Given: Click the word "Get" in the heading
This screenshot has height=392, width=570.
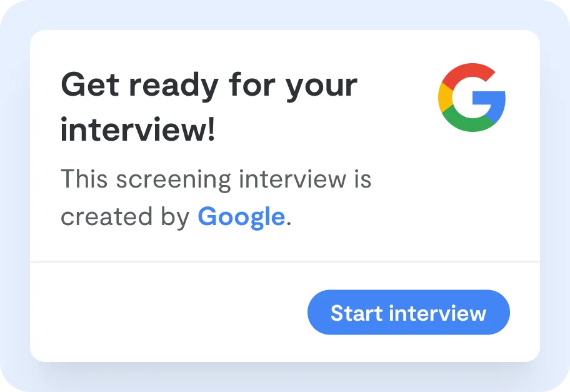Looking at the screenshot, I should pyautogui.click(x=90, y=84).
